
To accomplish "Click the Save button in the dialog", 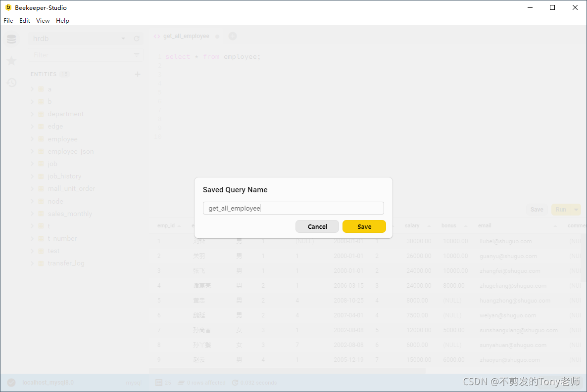I will [364, 226].
